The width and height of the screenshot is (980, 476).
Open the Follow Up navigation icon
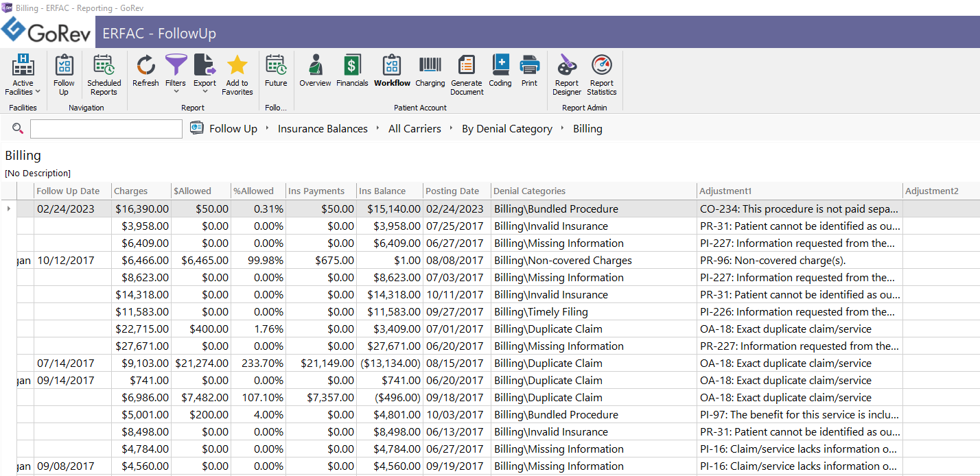64,75
